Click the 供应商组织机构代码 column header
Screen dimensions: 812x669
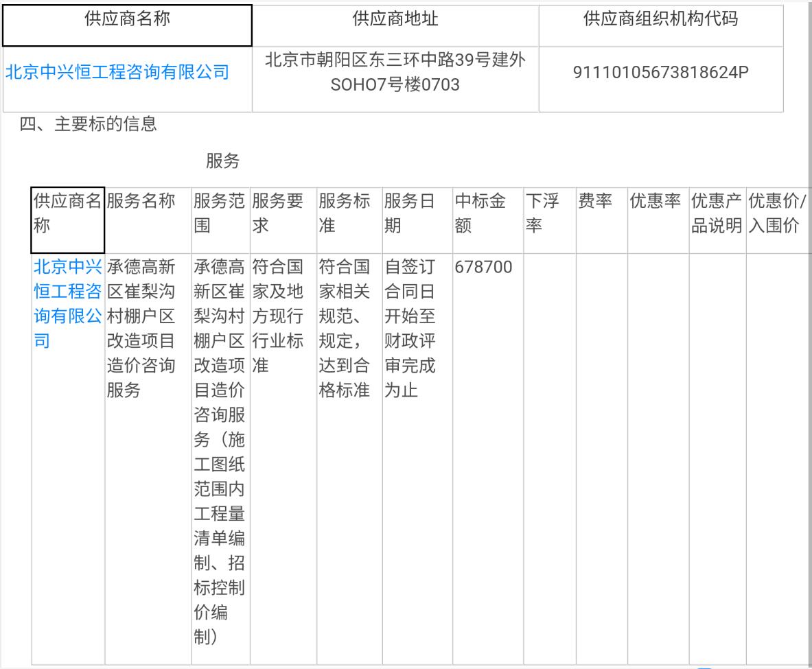click(x=660, y=19)
